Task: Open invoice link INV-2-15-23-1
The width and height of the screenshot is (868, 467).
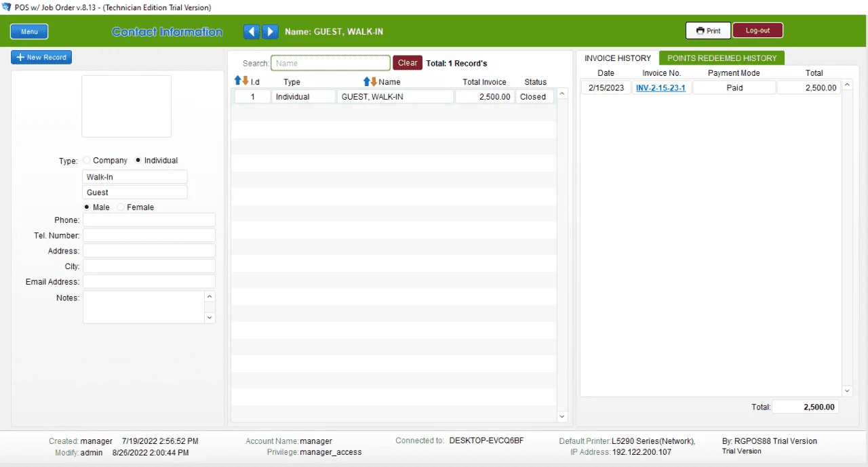Action: coord(660,87)
